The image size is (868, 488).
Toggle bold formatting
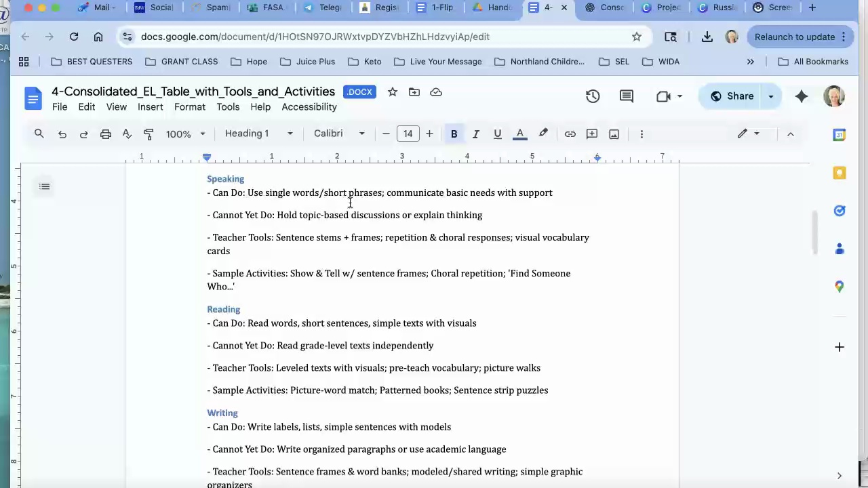pos(454,134)
